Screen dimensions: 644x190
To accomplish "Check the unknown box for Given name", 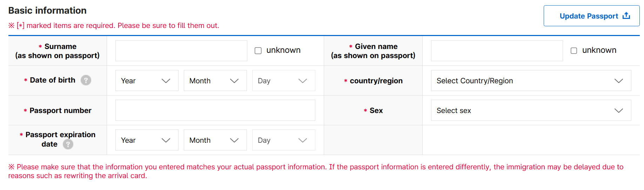I will click(574, 51).
